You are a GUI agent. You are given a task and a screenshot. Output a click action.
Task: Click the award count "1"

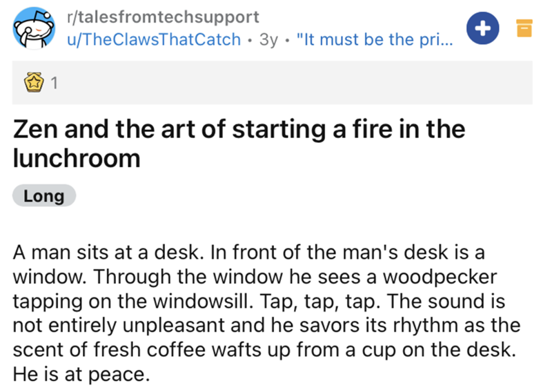click(53, 84)
